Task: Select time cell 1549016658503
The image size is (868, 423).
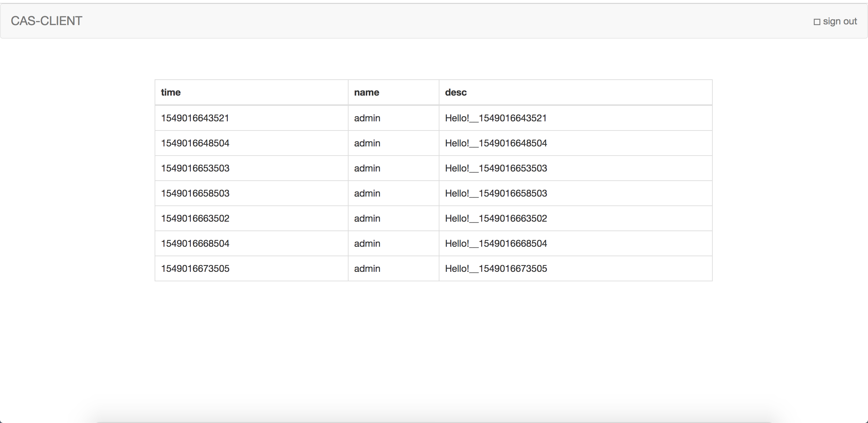Action: (x=195, y=193)
